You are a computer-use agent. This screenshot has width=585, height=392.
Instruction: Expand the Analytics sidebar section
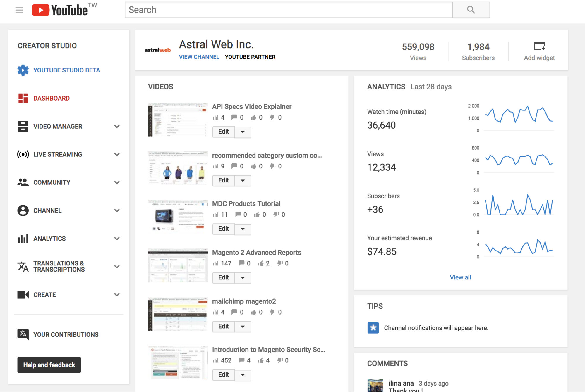117,239
